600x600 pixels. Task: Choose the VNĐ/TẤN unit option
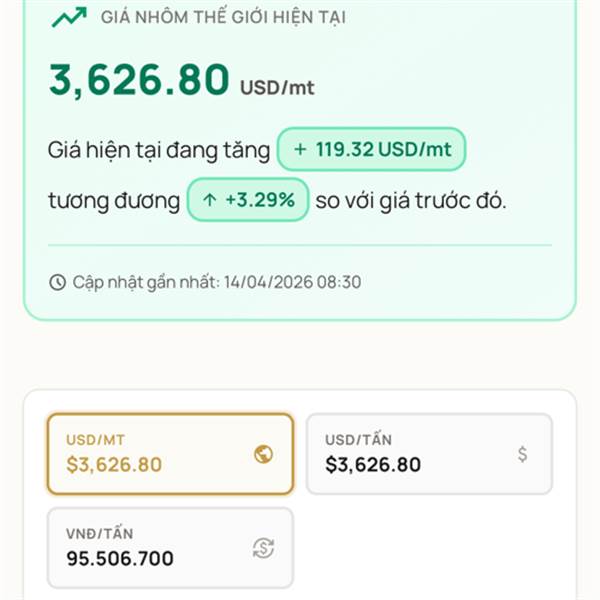point(170,547)
